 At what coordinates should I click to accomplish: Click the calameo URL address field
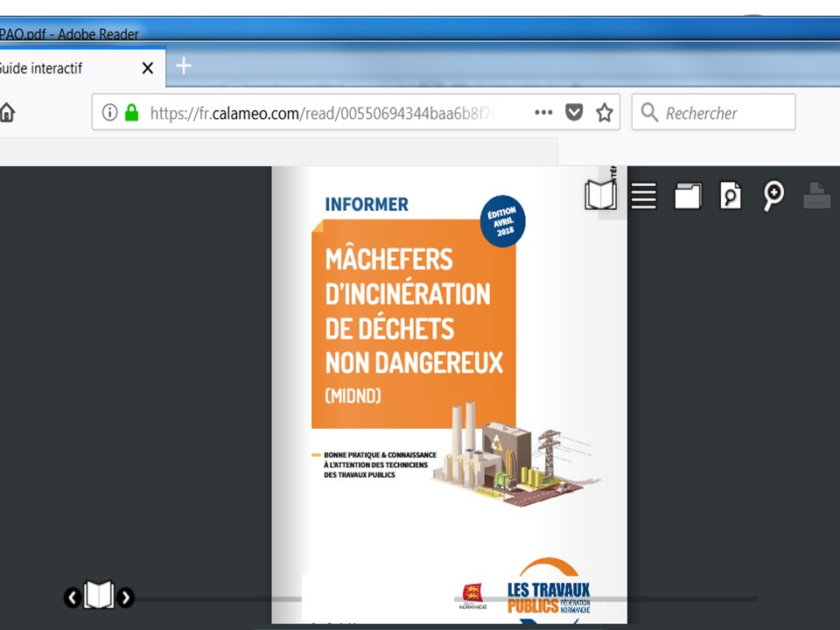(x=332, y=113)
